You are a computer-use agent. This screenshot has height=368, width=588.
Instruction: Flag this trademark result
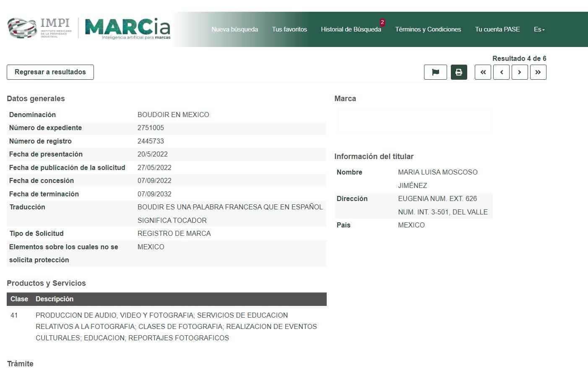pos(435,72)
